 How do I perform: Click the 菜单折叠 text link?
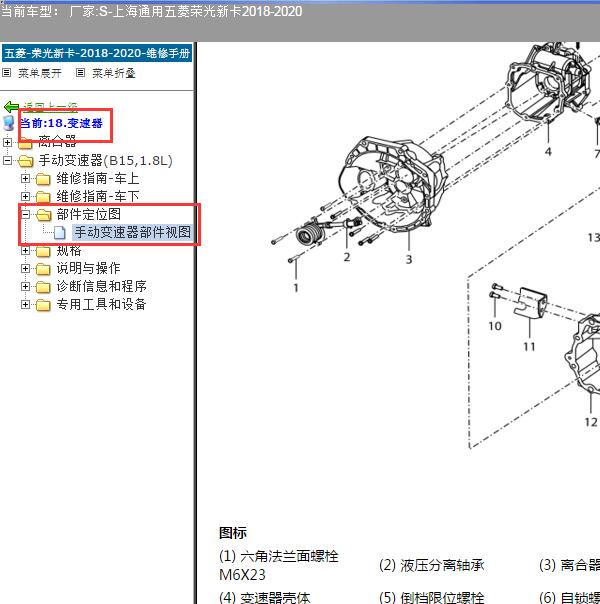click(x=114, y=73)
